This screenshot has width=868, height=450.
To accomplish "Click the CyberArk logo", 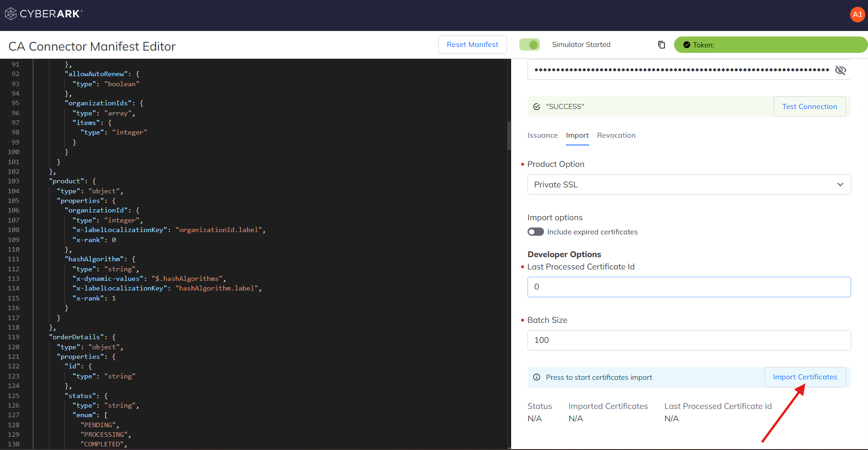I will [x=44, y=14].
